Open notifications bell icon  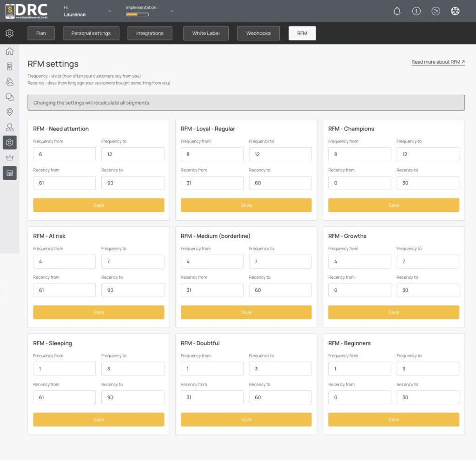(x=397, y=11)
